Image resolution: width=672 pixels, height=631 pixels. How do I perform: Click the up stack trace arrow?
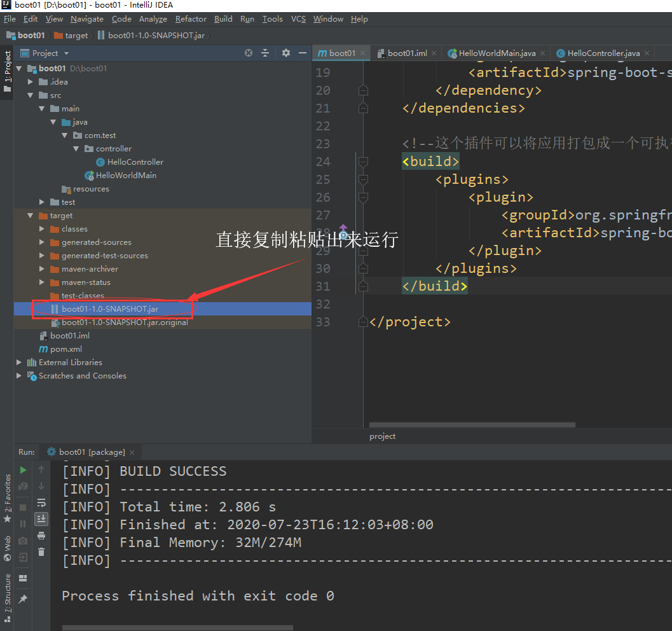[41, 470]
